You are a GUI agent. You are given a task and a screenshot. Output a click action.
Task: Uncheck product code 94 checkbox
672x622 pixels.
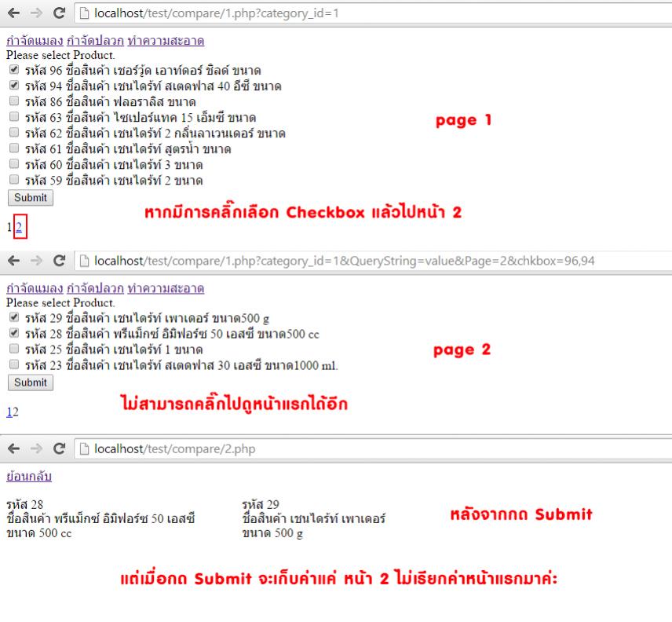(14, 85)
